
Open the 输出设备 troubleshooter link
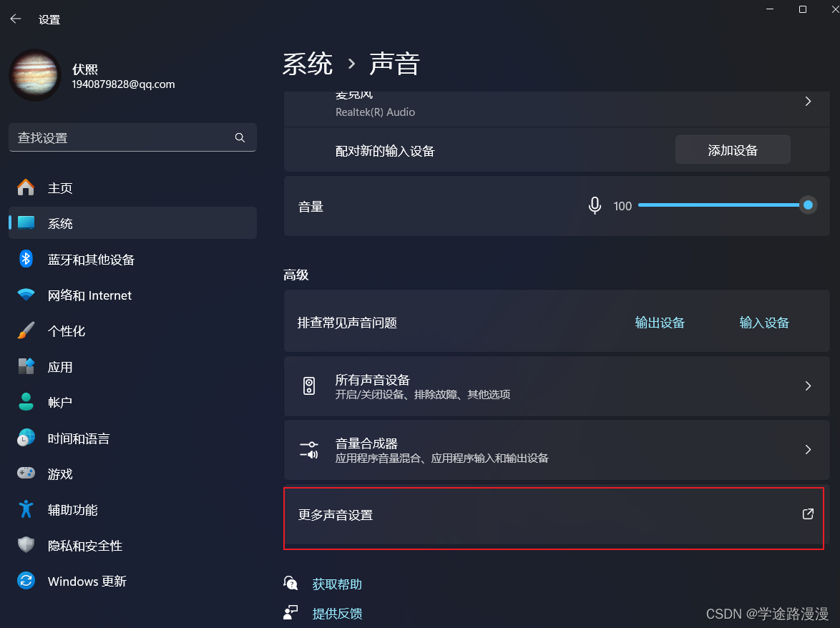pyautogui.click(x=660, y=322)
